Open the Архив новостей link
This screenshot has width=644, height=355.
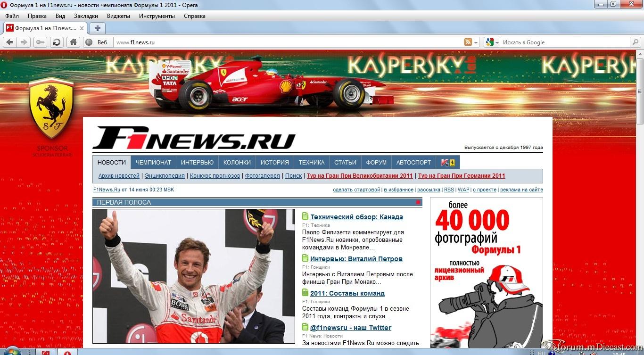coord(119,176)
